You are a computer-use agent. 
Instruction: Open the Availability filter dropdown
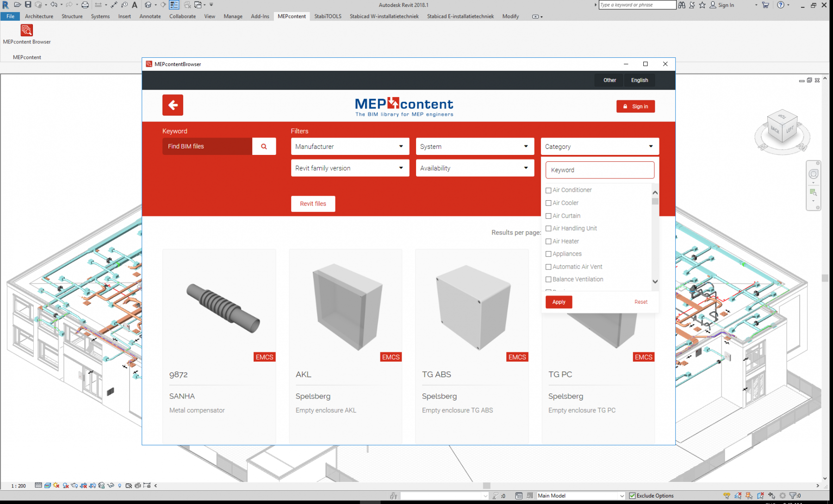click(x=475, y=168)
